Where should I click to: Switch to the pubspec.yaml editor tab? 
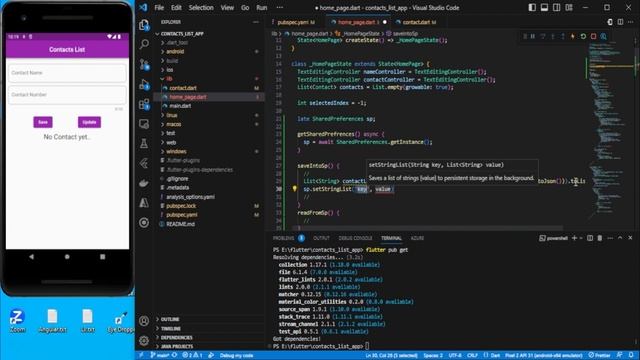tap(296, 22)
